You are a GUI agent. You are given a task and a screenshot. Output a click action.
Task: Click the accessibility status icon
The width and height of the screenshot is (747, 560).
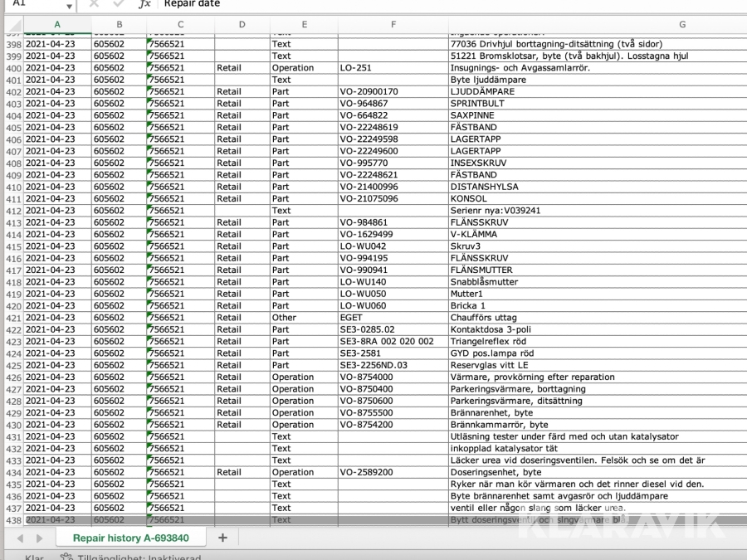tap(66, 558)
